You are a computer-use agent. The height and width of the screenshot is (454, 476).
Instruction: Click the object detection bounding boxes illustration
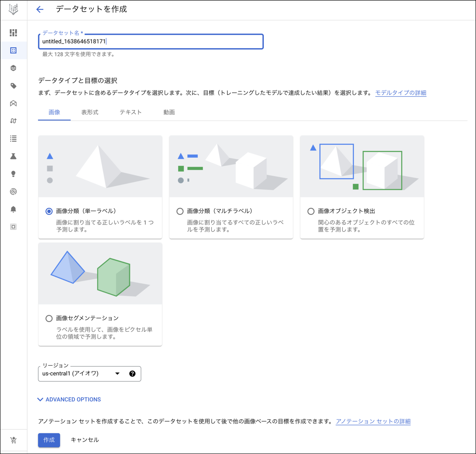[362, 166]
